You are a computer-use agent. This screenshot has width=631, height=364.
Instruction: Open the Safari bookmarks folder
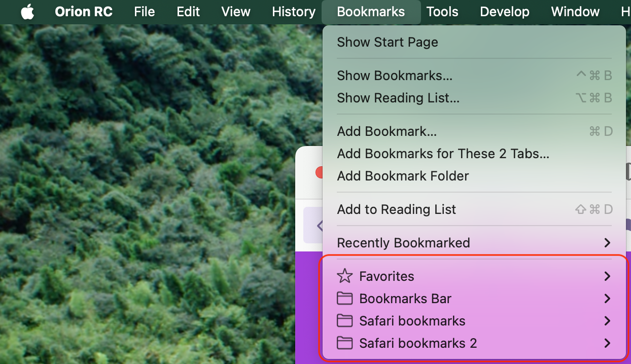[474, 321]
